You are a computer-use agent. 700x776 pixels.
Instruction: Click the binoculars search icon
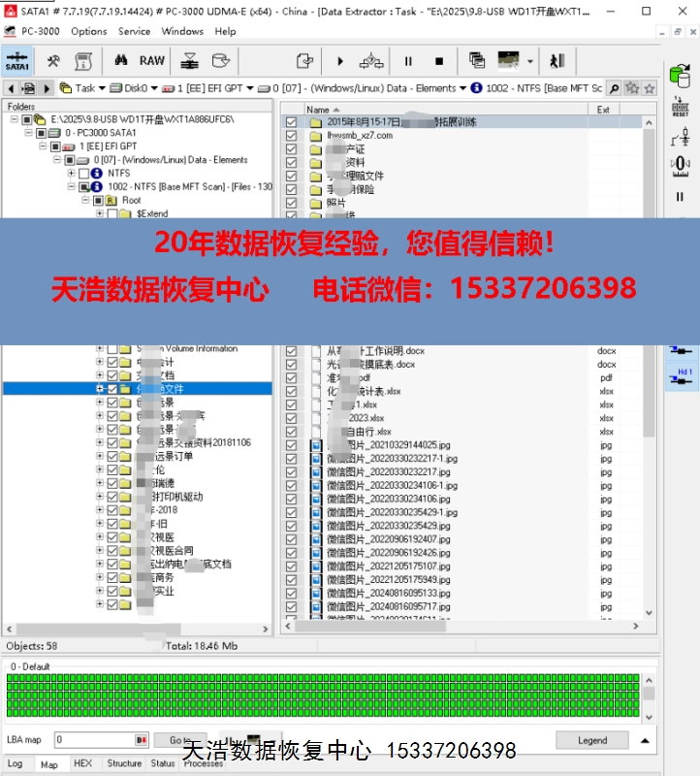(122, 60)
